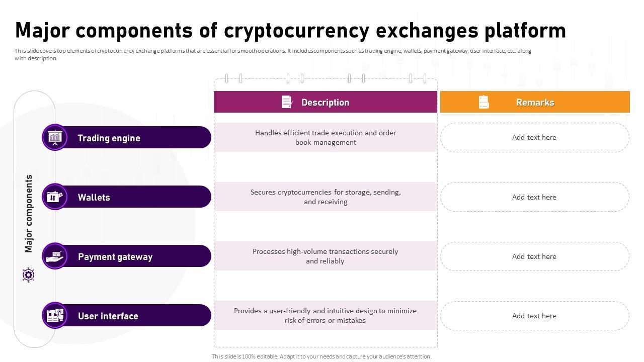Select the Trading engine label
Screen dimensions: 644x362
coord(109,138)
